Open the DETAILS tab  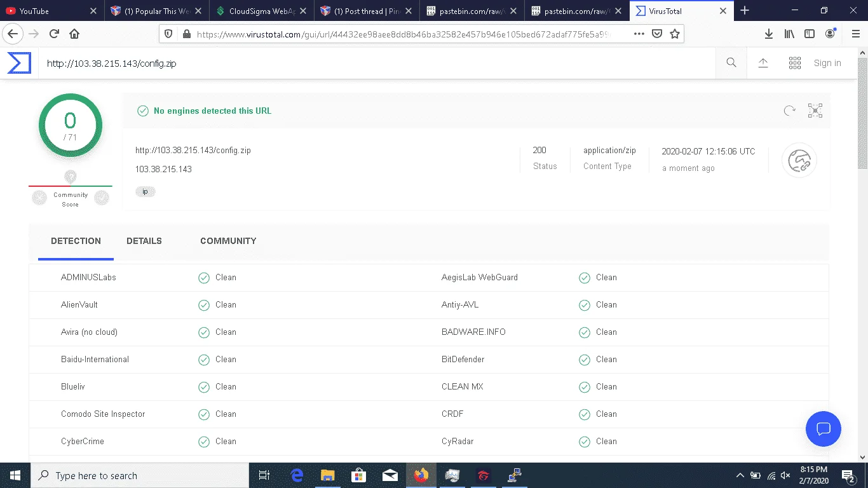point(144,241)
